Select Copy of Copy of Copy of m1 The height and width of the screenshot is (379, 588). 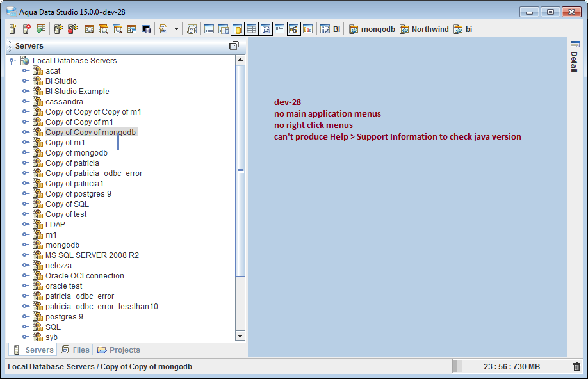pos(94,111)
